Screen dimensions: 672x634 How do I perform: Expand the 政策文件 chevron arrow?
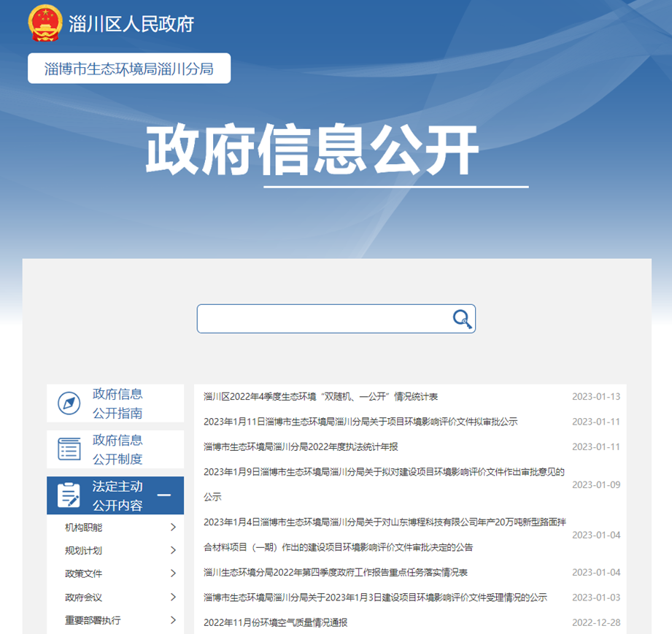tap(173, 574)
